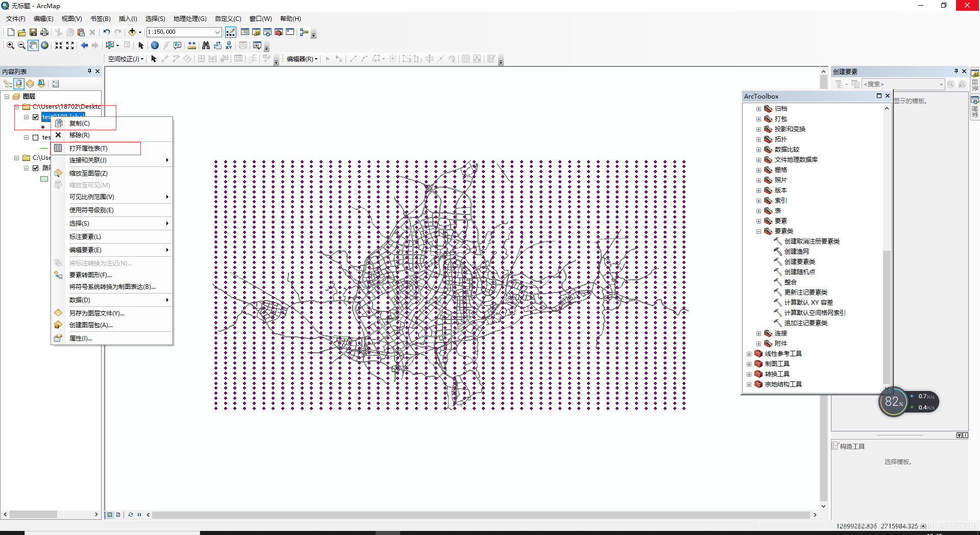Choose 属性(I)... in the context menu

pos(112,338)
